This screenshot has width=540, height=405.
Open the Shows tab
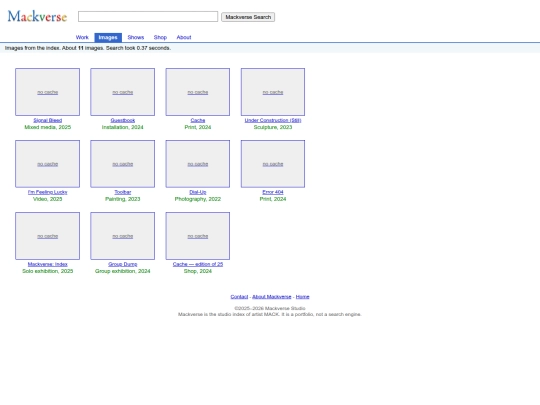[136, 37]
